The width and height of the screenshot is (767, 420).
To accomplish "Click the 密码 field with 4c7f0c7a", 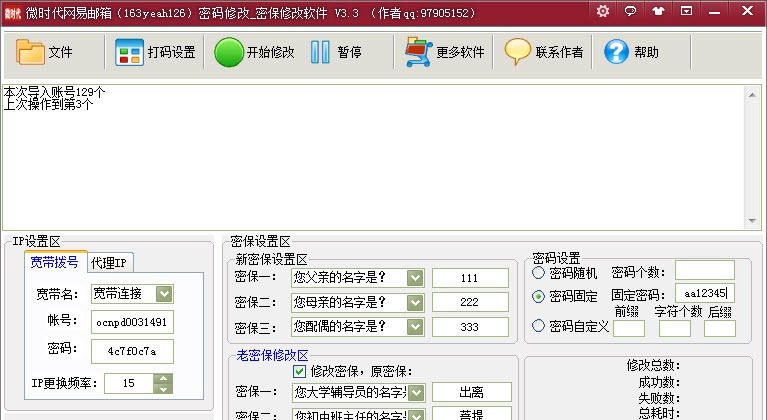I will tap(132, 352).
